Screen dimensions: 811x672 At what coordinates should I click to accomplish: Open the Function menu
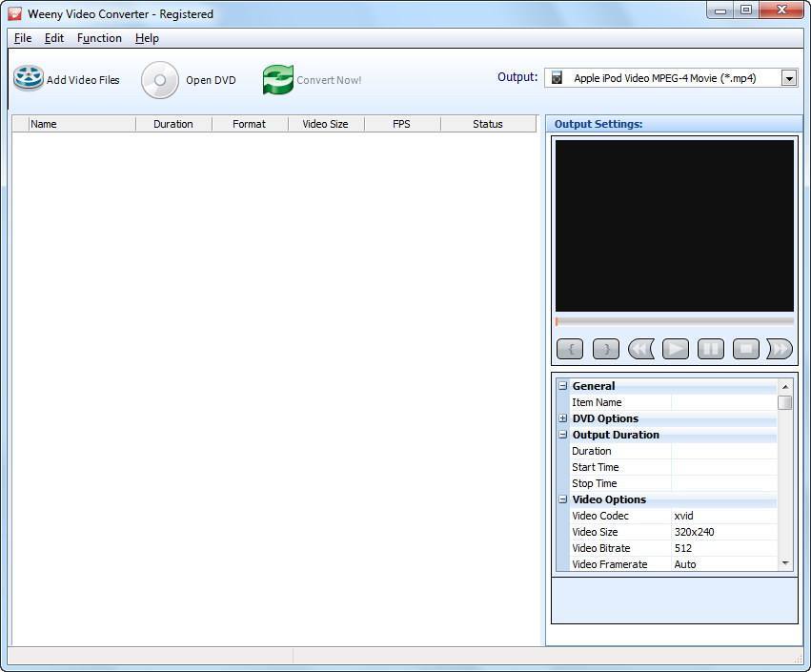(99, 38)
